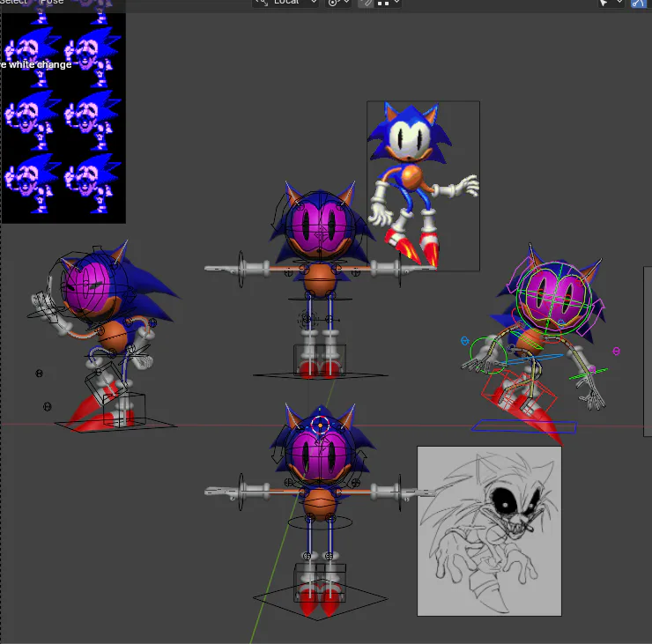Select the green line control at the right rig's outstretched hand
The width and height of the screenshot is (652, 644).
coord(588,374)
